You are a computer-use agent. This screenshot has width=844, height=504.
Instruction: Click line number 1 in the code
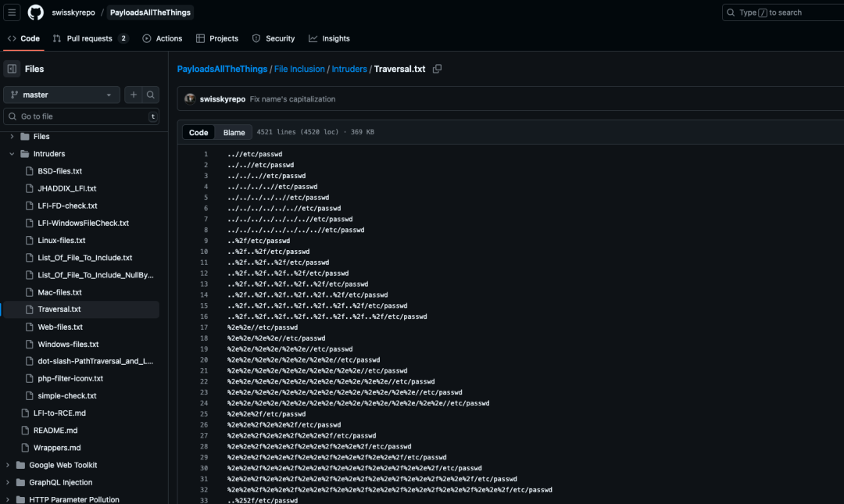[x=206, y=154]
